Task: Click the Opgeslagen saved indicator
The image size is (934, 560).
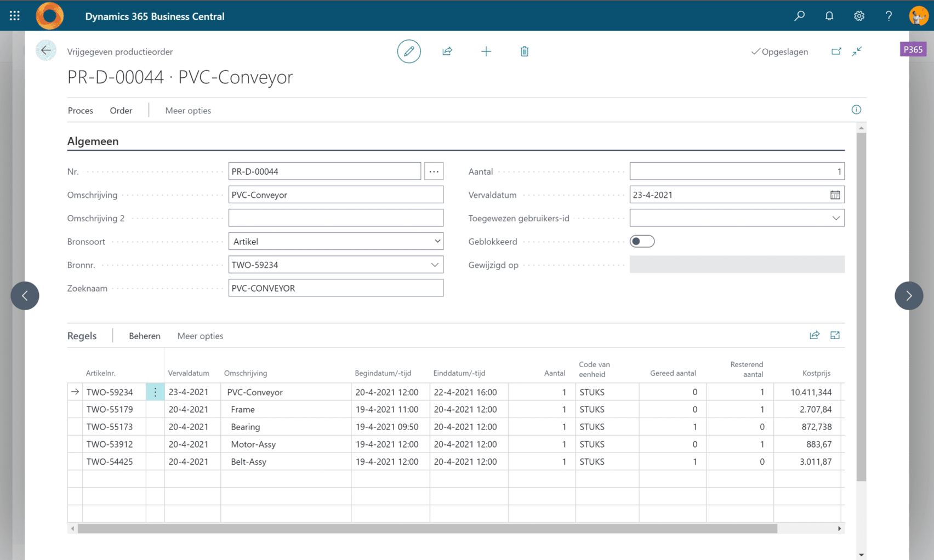Action: 779,52
